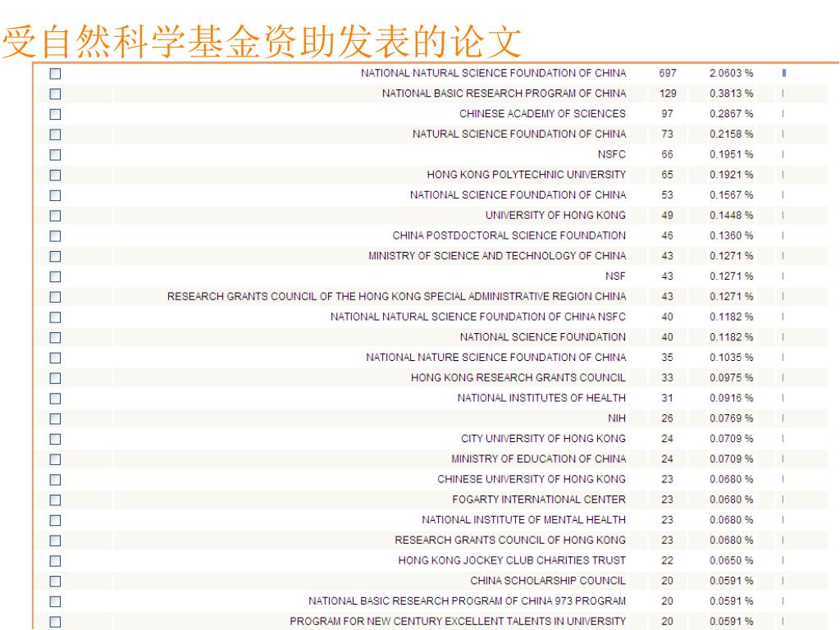Click the MINISTRY OF EDUCATION OF CHINA label
The width and height of the screenshot is (840, 630).
[538, 459]
